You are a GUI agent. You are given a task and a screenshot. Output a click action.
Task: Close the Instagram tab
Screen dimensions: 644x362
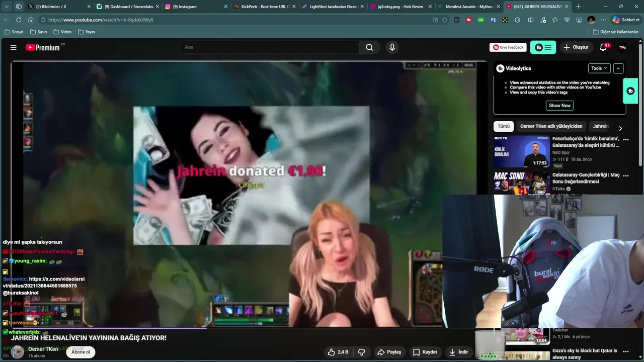click(x=225, y=7)
